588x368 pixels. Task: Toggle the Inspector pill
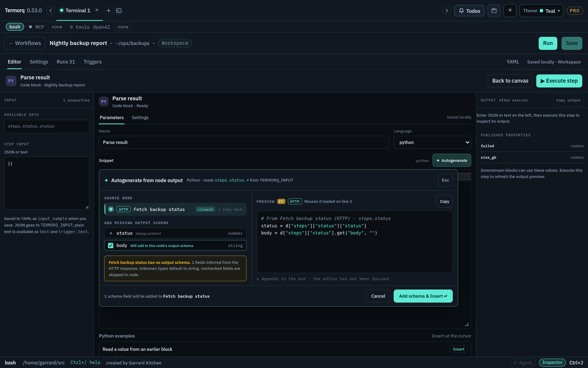(552, 363)
